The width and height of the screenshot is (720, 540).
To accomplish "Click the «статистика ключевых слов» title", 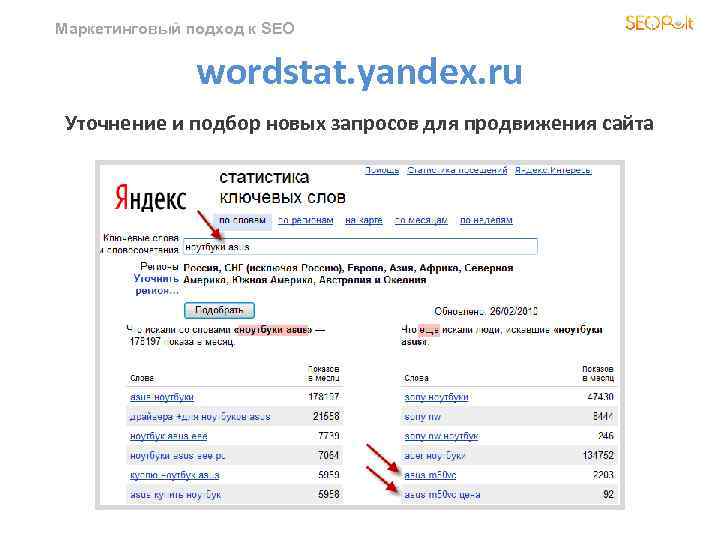I will point(282,187).
